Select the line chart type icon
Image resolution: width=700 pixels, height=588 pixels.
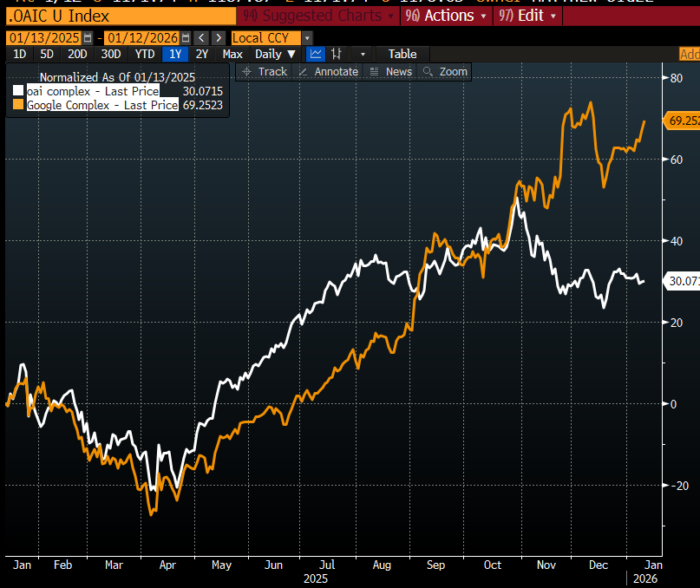(316, 54)
